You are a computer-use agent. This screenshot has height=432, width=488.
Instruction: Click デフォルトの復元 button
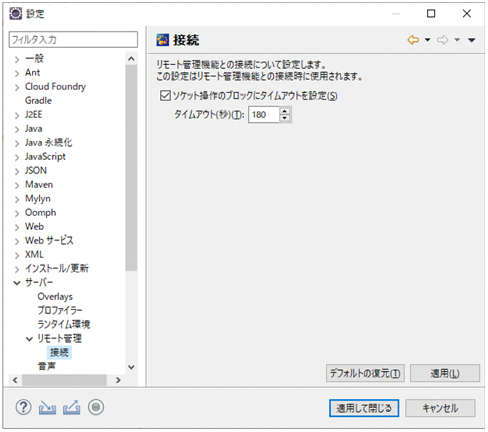365,373
